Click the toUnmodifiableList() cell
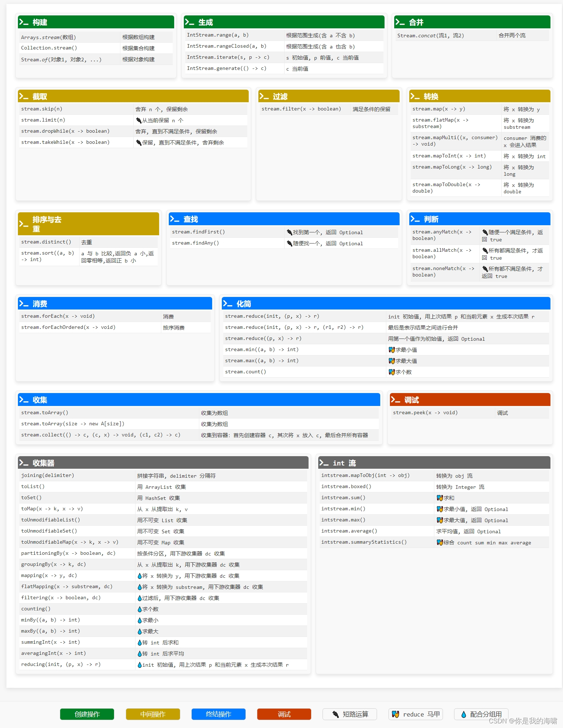This screenshot has height=728, width=563. click(x=77, y=520)
